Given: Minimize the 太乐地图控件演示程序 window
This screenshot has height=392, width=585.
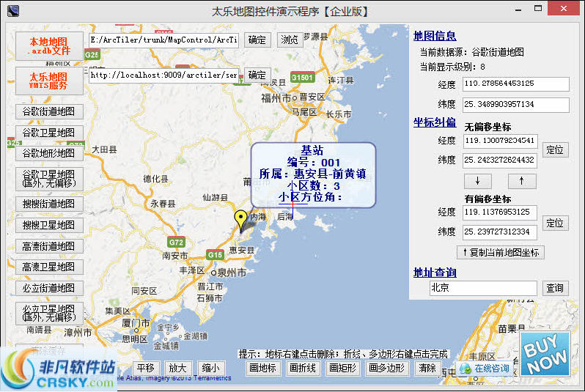Looking at the screenshot, I should [x=518, y=10].
